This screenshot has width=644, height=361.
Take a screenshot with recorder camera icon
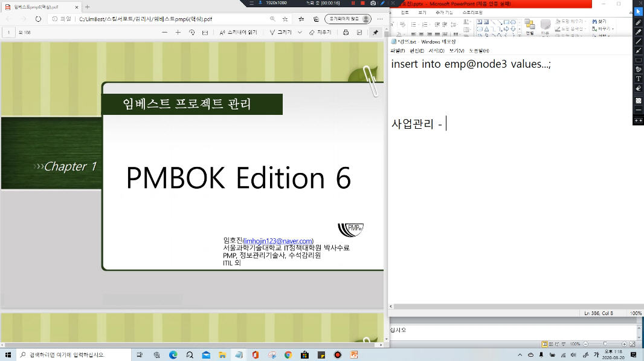click(x=373, y=3)
